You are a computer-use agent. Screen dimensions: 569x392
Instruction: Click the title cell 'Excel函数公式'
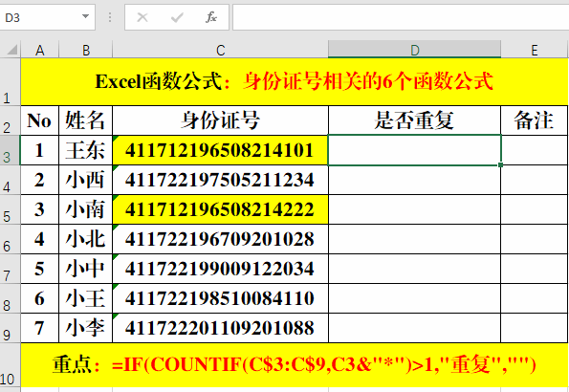click(295, 82)
